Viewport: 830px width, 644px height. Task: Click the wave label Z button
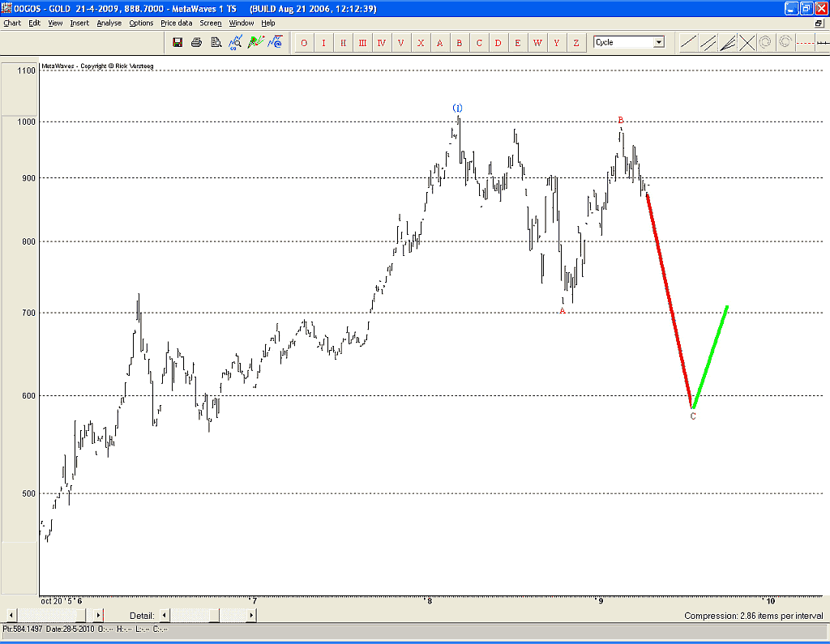[x=576, y=43]
